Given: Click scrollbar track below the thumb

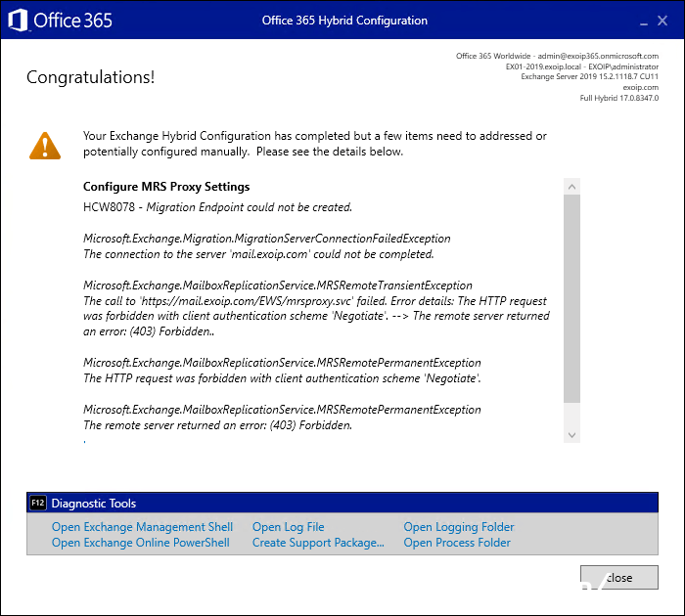Looking at the screenshot, I should click(x=571, y=415).
